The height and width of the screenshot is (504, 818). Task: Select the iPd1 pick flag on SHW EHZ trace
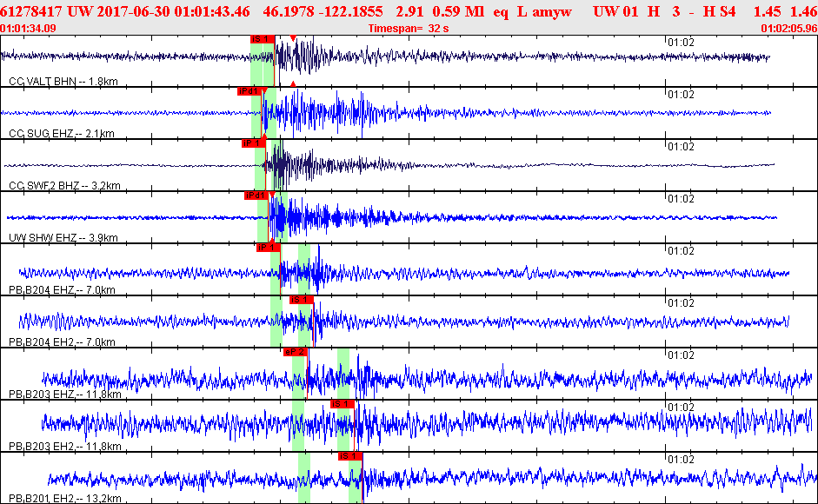coord(256,196)
